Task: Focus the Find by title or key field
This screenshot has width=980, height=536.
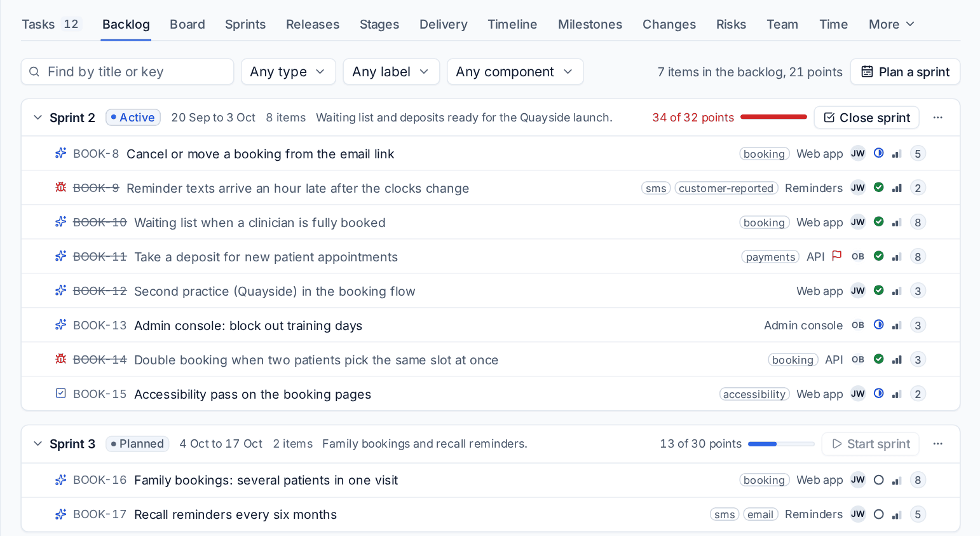Action: [128, 72]
